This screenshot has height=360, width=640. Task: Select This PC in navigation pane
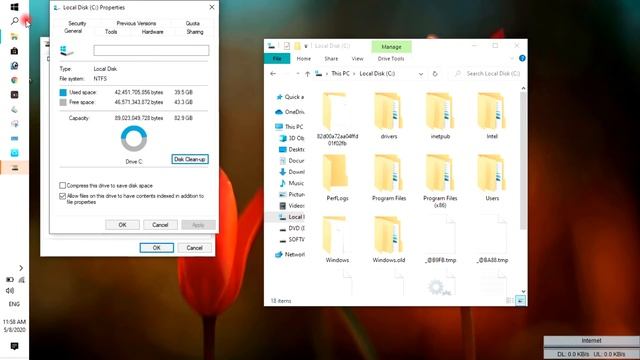coord(289,127)
